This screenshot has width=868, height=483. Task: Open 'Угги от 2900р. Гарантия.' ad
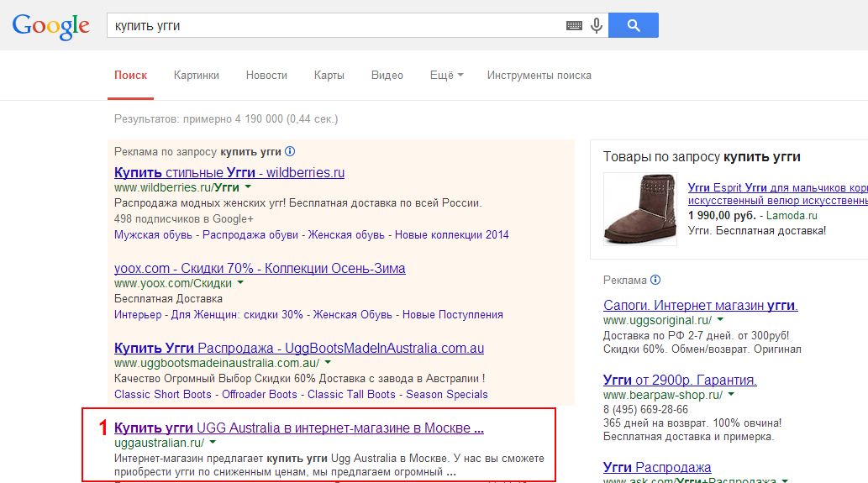(680, 380)
